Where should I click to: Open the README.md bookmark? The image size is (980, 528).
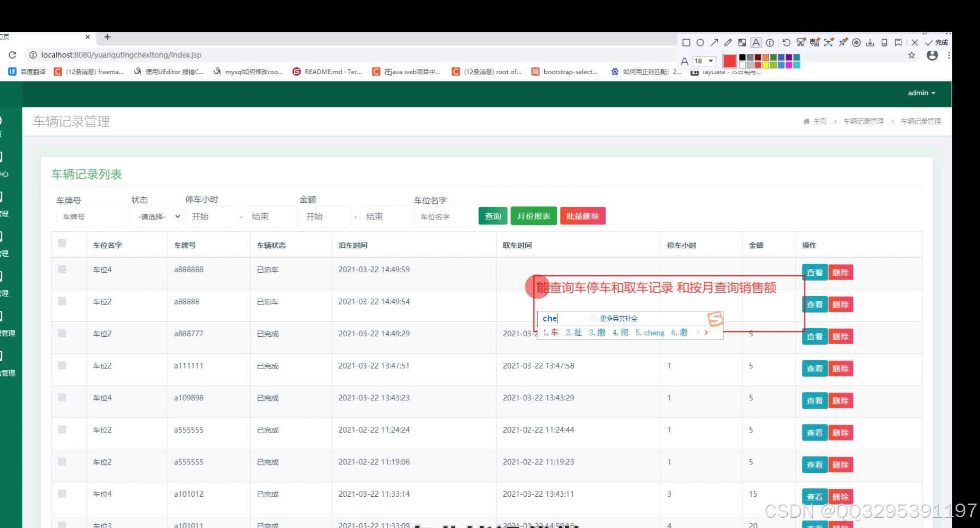tap(327, 71)
